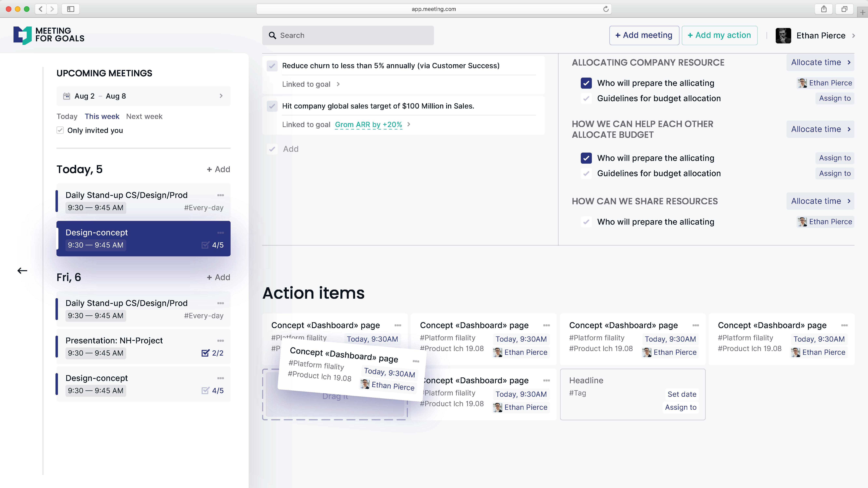Reload the page with the refresh icon
Screen dimensions: 868x488
click(x=606, y=9)
